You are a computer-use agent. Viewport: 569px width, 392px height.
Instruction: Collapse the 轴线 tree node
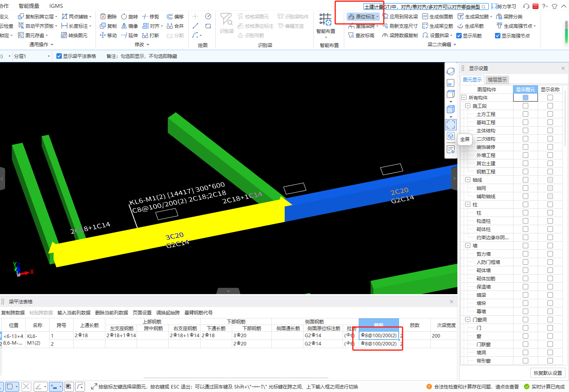click(468, 180)
